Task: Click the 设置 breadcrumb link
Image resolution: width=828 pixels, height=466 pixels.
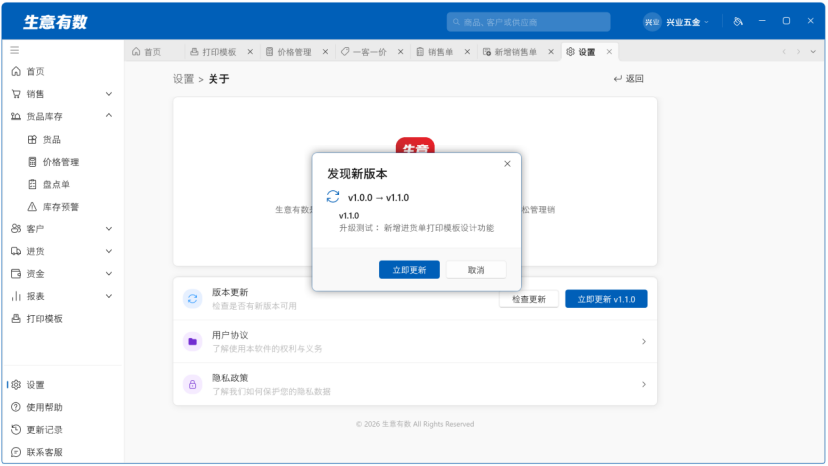Action: click(183, 79)
